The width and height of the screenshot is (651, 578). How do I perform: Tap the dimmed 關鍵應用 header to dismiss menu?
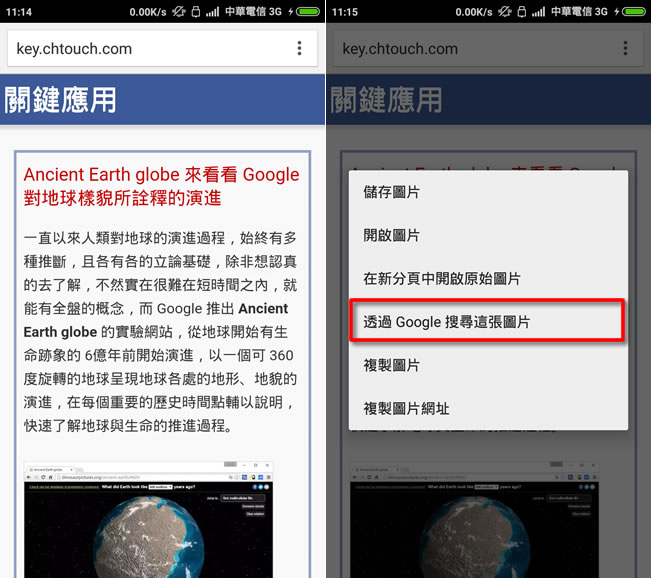(386, 100)
